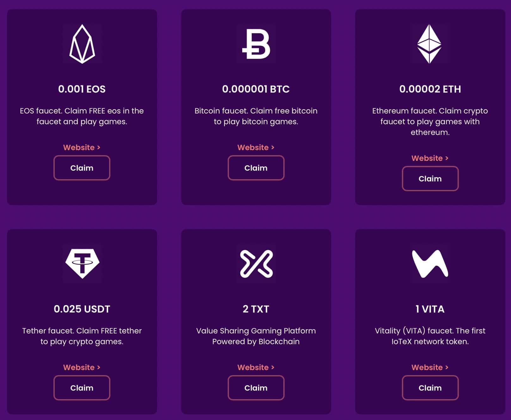
Task: Claim the 1 VITA faucet
Action: click(430, 388)
